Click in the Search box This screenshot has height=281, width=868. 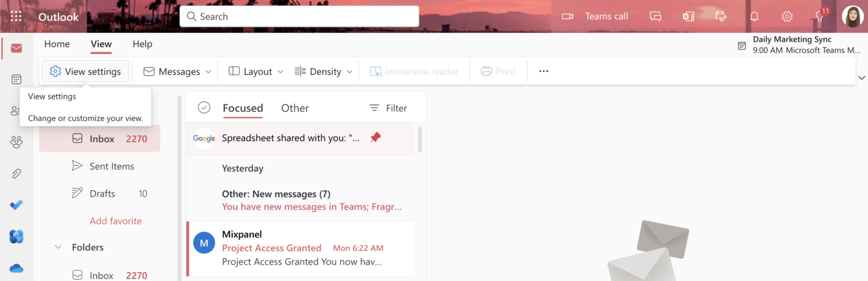tap(300, 16)
